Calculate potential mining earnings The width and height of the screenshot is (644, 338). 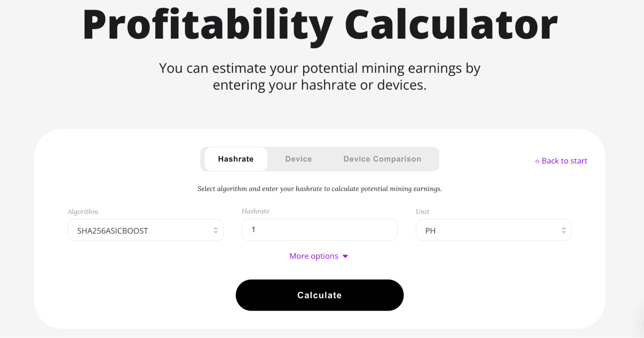coord(319,295)
